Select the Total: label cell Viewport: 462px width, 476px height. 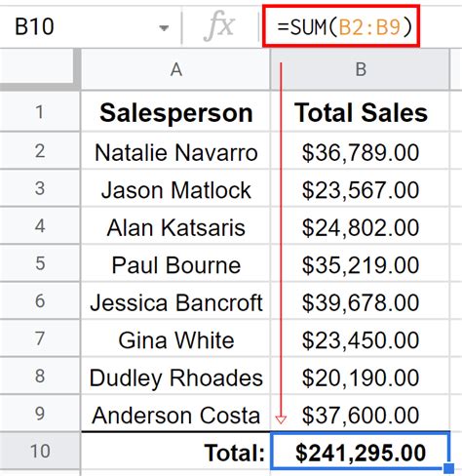coord(175,451)
